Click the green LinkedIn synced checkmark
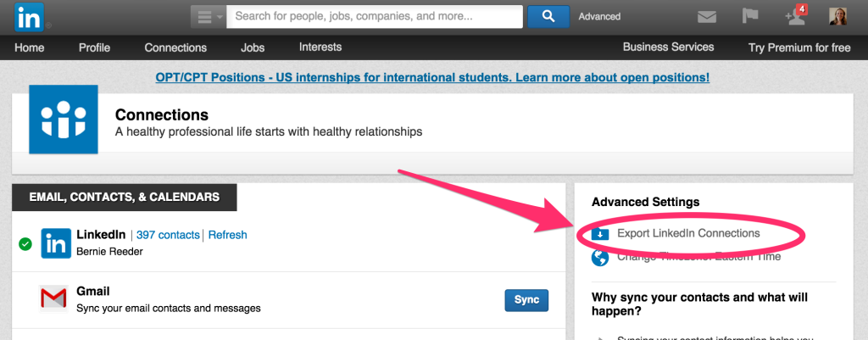 click(25, 244)
